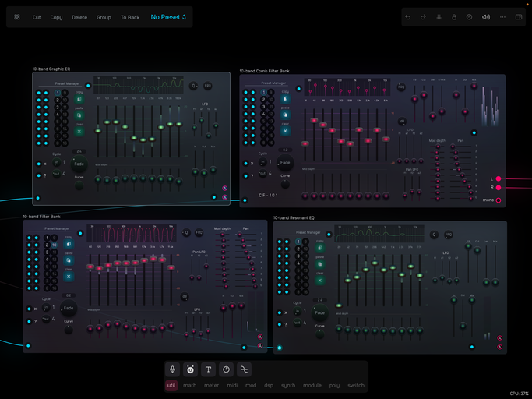Toggle the snap-to-grid hash icon
532x399 pixels.
pos(439,17)
